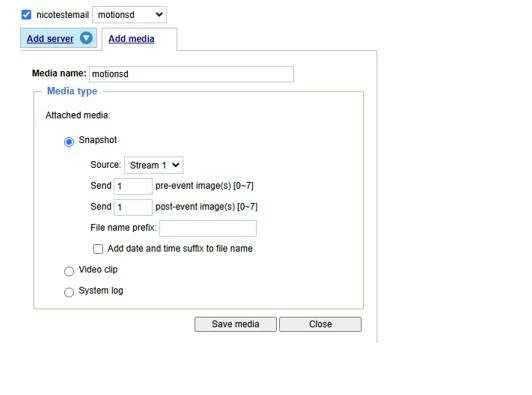Image resolution: width=532 pixels, height=395 pixels.
Task: Click the Add server down-arrow icon
Action: (x=86, y=38)
